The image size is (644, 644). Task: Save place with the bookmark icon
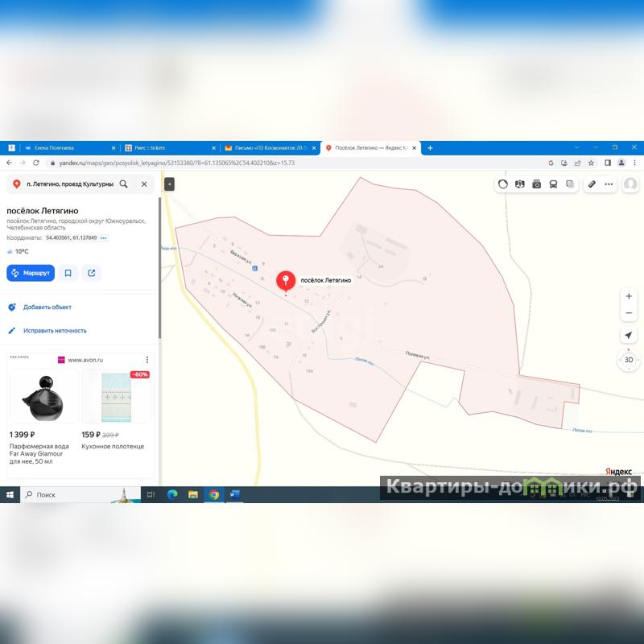pos(68,273)
